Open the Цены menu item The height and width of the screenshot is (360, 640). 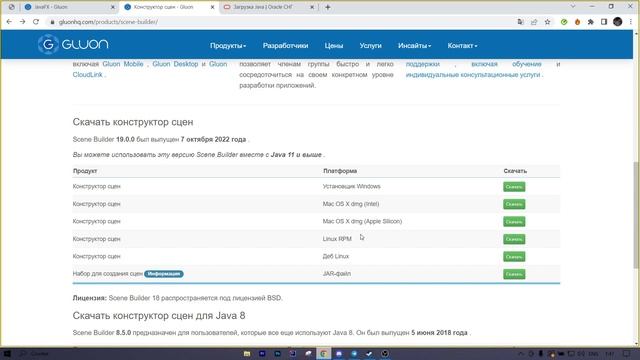(333, 46)
